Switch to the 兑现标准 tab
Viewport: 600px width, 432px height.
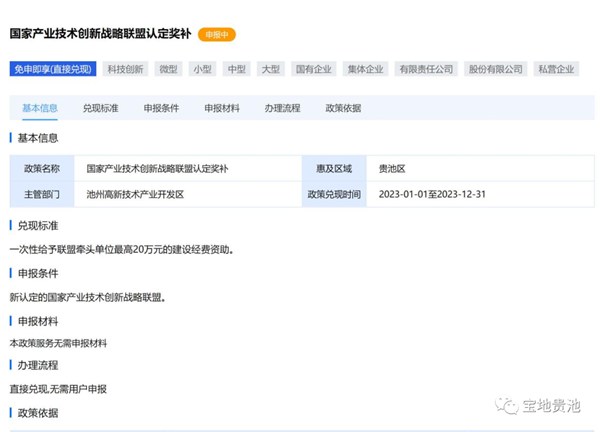100,108
